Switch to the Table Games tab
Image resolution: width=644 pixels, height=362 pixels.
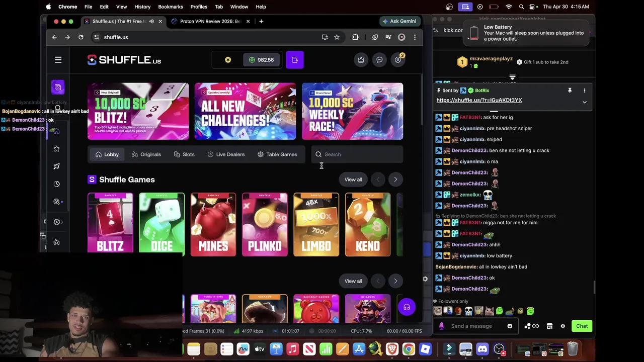(277, 154)
